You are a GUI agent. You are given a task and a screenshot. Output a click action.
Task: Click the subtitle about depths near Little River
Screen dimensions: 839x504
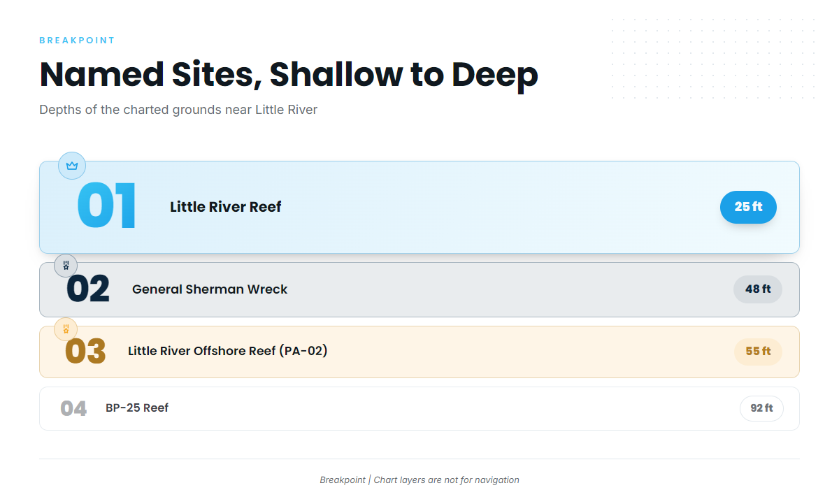point(178,110)
